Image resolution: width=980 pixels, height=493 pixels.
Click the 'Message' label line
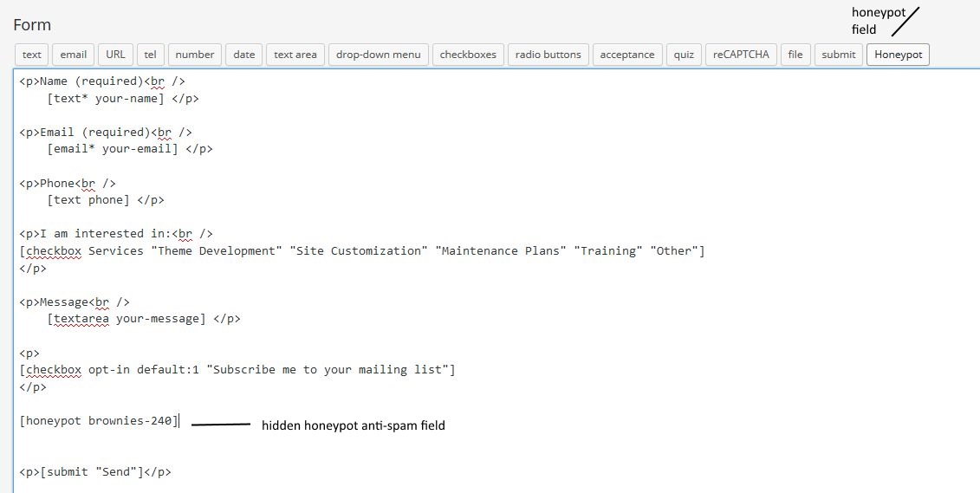[x=75, y=302]
